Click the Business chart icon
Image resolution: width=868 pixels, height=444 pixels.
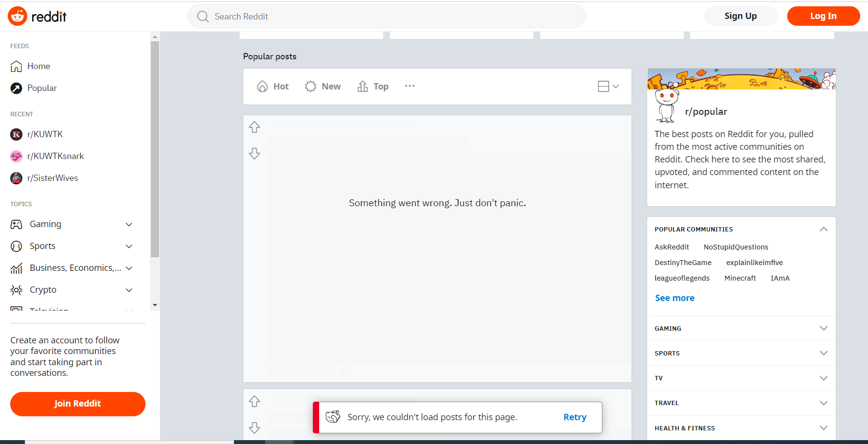point(17,268)
